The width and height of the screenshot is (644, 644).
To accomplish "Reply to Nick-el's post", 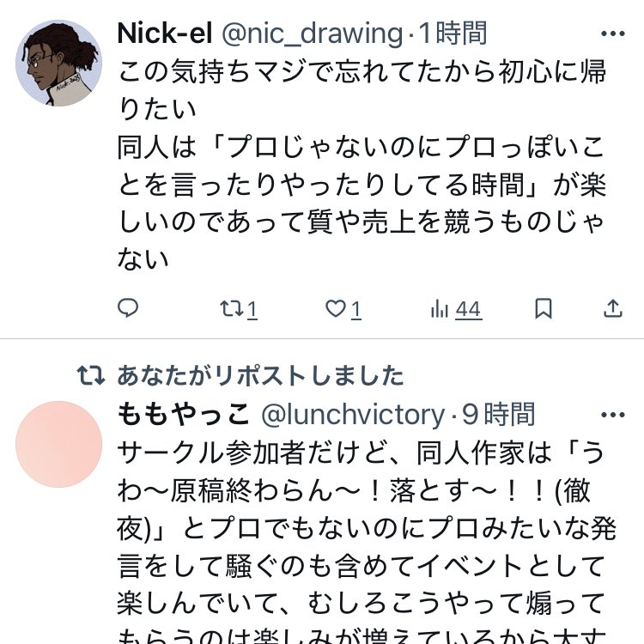I will (x=128, y=308).
